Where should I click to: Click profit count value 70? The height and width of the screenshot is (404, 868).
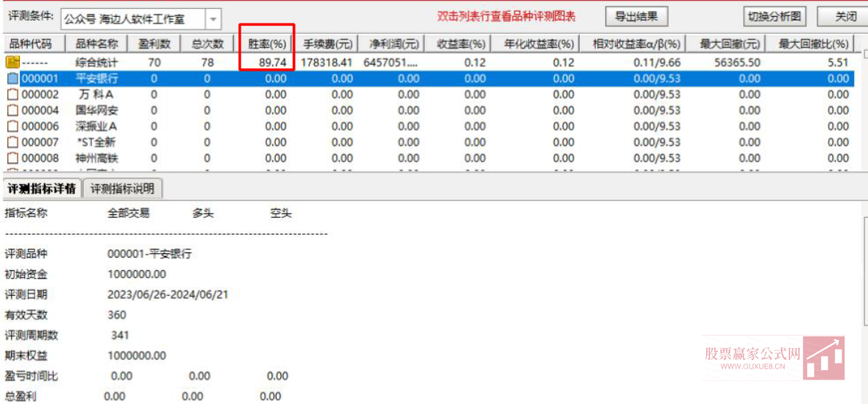(x=154, y=63)
